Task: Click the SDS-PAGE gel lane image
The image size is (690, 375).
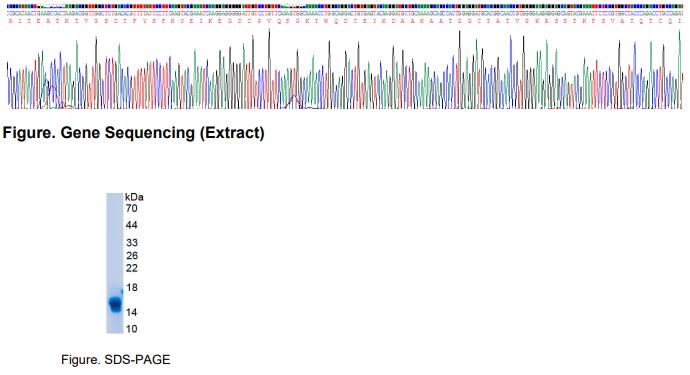Action: [115, 263]
